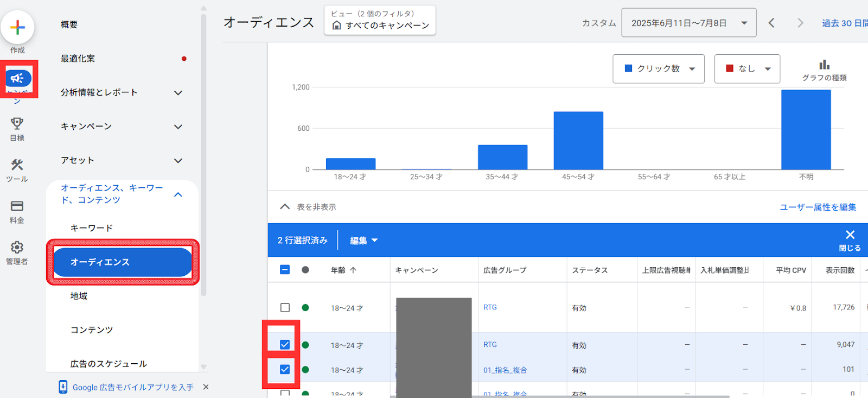Expand 分析情報とレポート section
Image resolution: width=868 pixels, height=398 pixels.
[178, 93]
